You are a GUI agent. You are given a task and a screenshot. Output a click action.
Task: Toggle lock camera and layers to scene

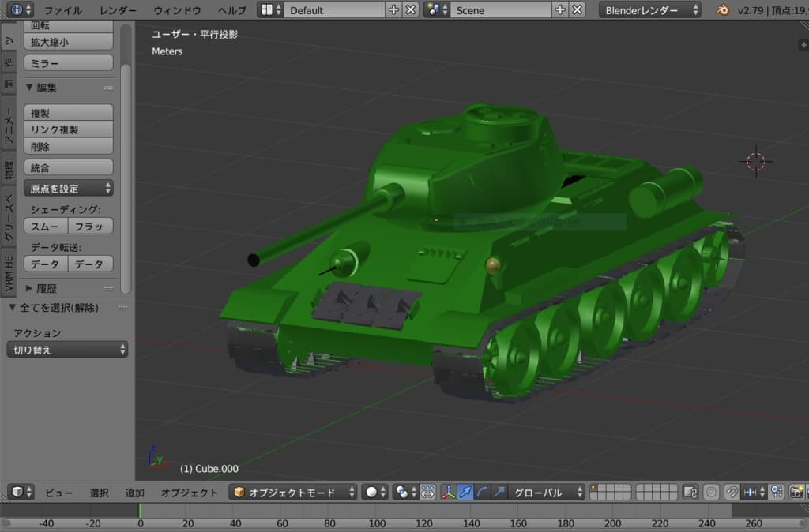(x=690, y=493)
